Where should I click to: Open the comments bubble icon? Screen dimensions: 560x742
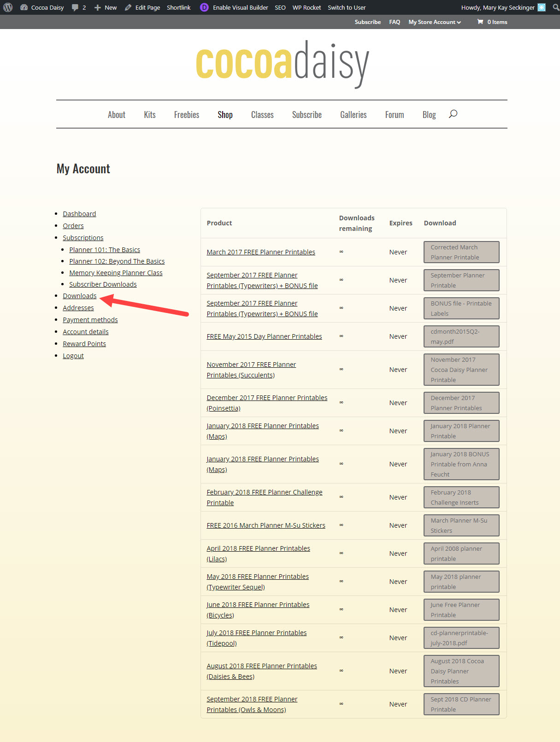[75, 7]
